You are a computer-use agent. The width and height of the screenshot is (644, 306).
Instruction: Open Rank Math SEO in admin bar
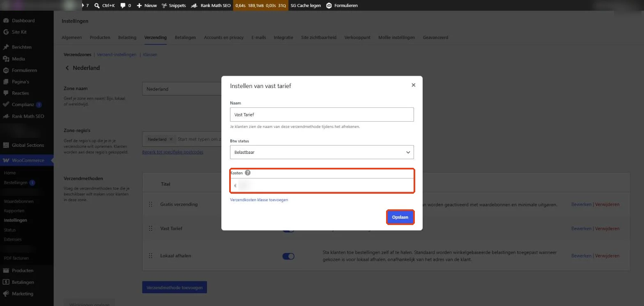click(x=212, y=5)
